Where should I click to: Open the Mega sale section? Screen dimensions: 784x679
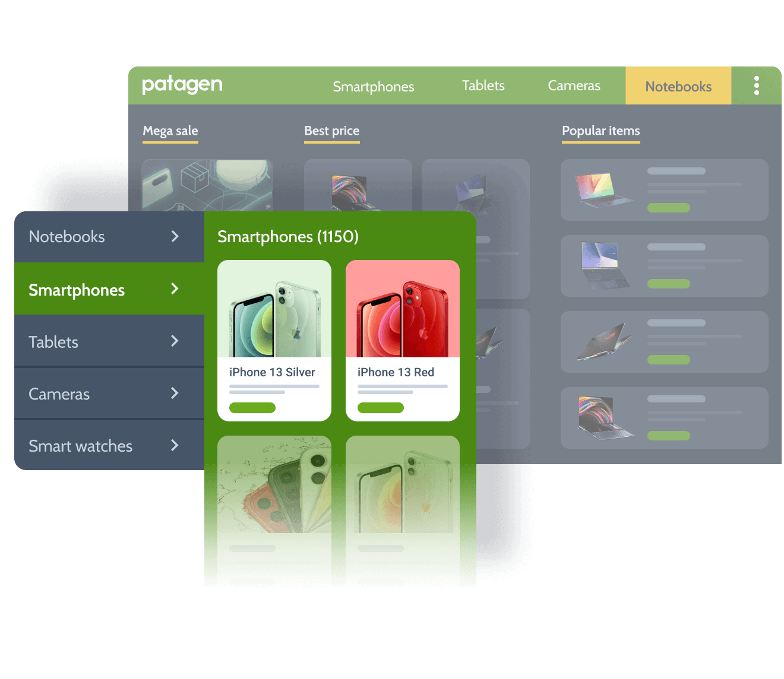pyautogui.click(x=170, y=131)
